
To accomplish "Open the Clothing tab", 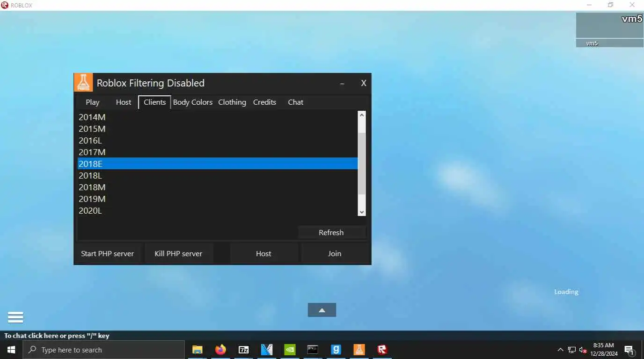I will pos(232,102).
